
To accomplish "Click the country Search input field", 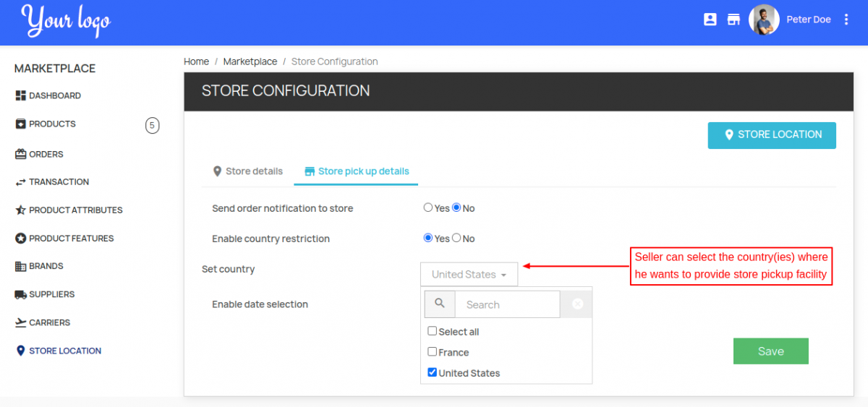I will (x=507, y=304).
